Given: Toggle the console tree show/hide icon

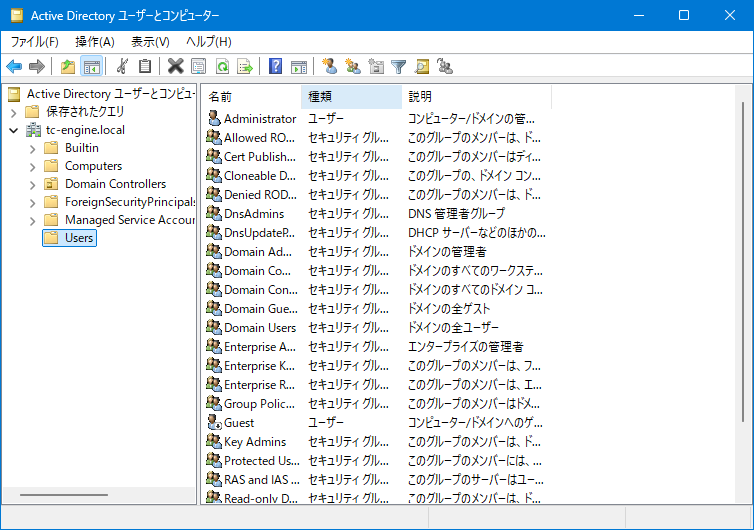Looking at the screenshot, I should (91, 66).
